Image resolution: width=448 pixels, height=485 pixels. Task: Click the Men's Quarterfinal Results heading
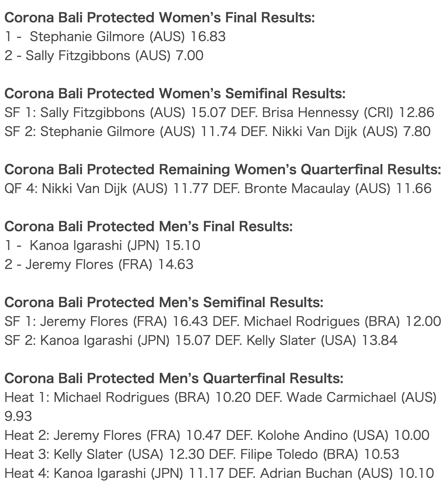(174, 379)
